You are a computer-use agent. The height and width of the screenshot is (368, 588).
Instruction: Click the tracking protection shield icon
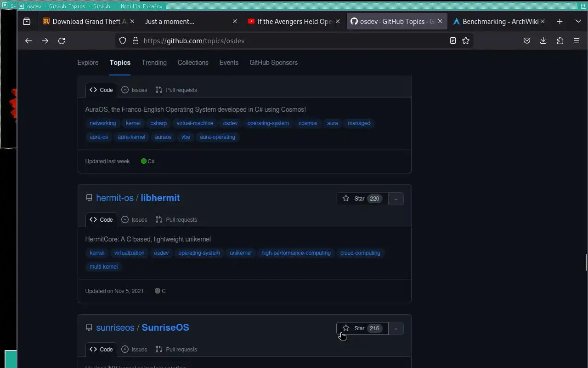pyautogui.click(x=123, y=40)
